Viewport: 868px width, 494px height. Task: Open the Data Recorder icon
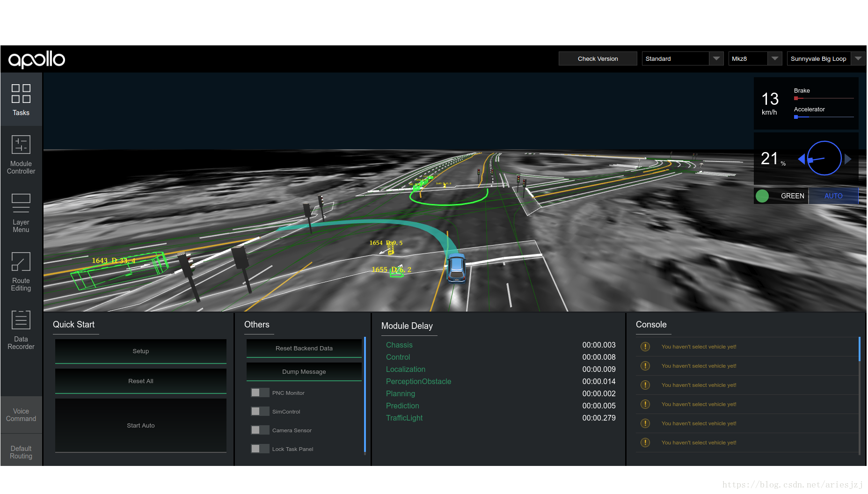[x=21, y=320]
